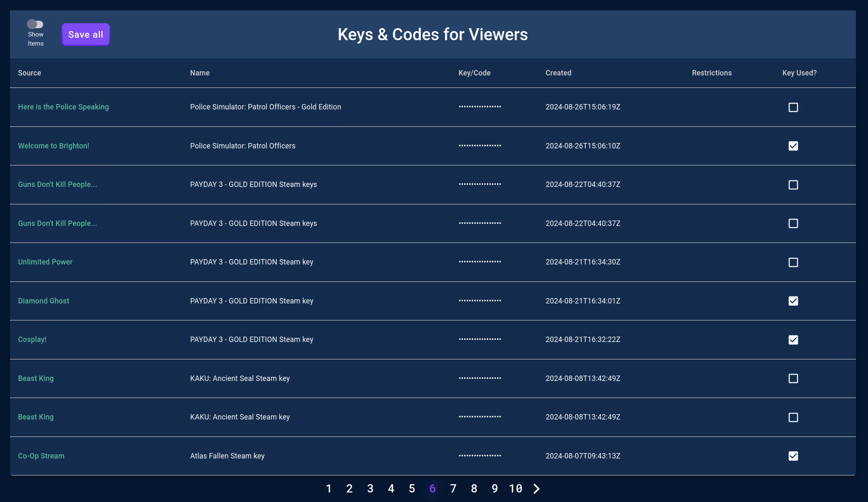Go to the next results page

pos(536,489)
